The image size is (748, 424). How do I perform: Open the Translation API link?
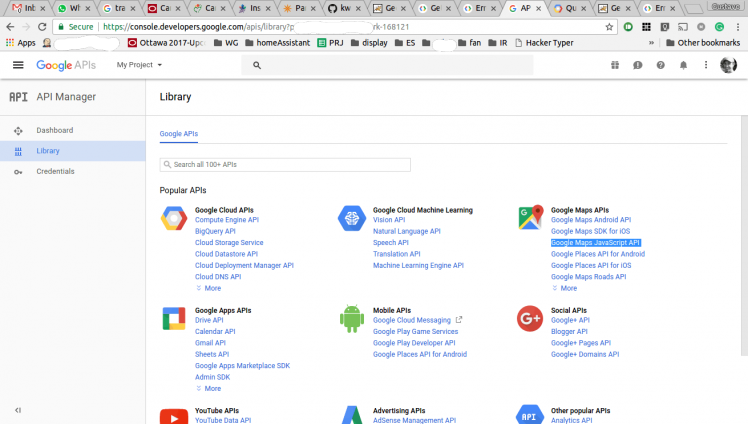click(x=397, y=254)
